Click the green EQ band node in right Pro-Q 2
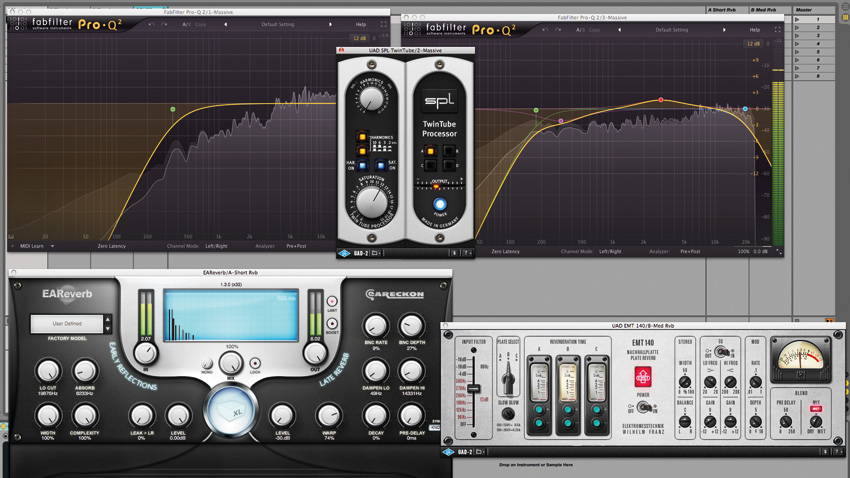850x478 pixels. (x=536, y=111)
